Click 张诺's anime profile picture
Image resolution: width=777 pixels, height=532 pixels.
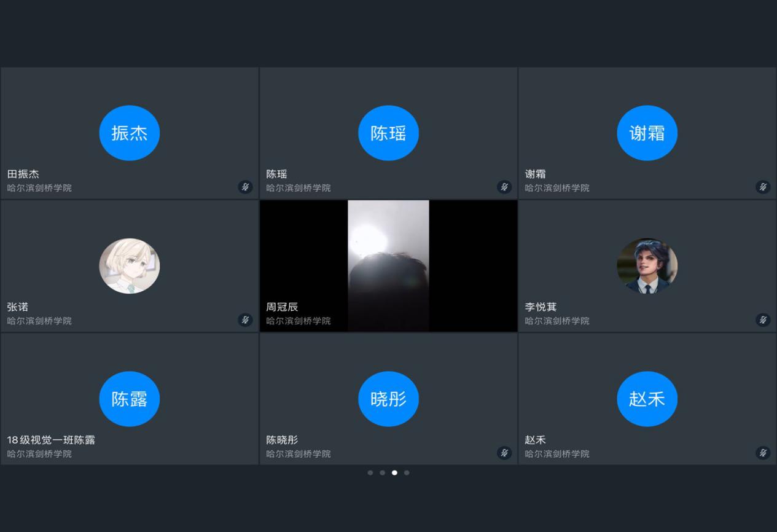(130, 266)
